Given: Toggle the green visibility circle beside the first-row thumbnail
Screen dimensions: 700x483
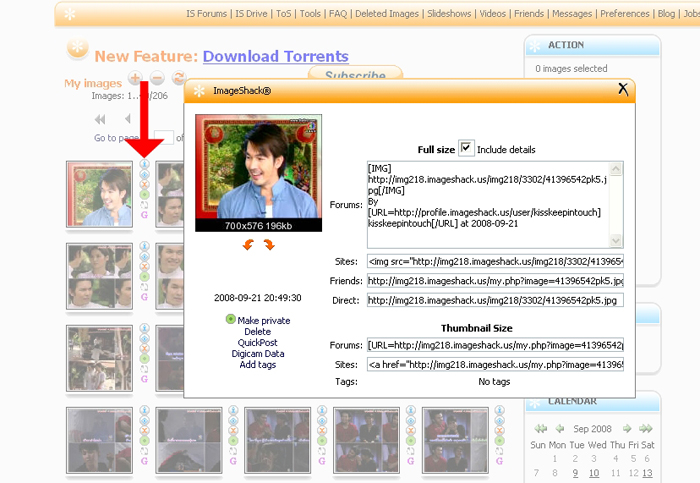Looking at the screenshot, I should (x=144, y=195).
